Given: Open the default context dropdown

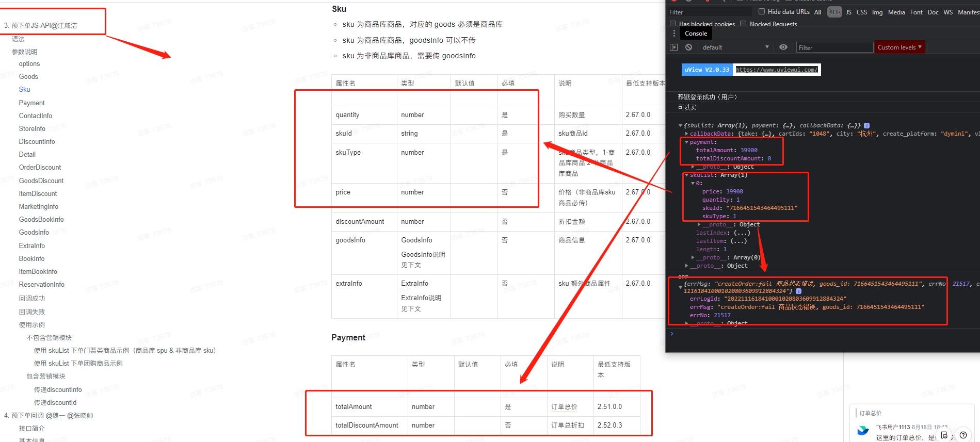Looking at the screenshot, I should tap(735, 47).
